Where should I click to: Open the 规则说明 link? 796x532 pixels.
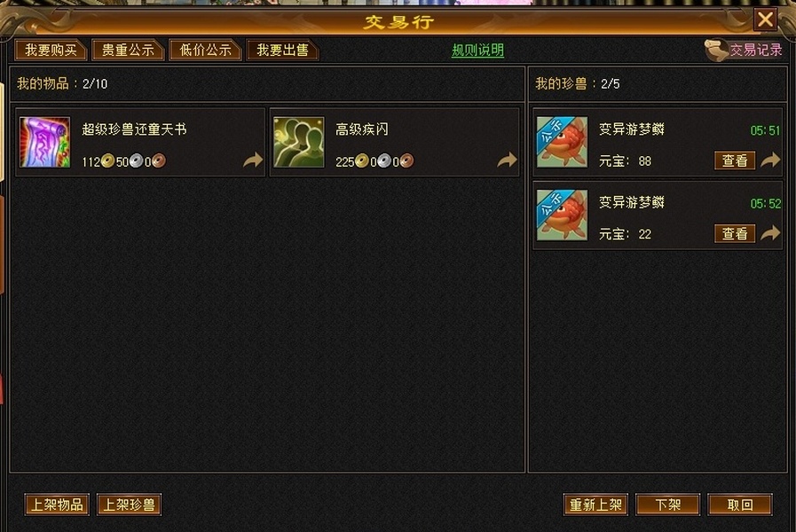tap(477, 51)
